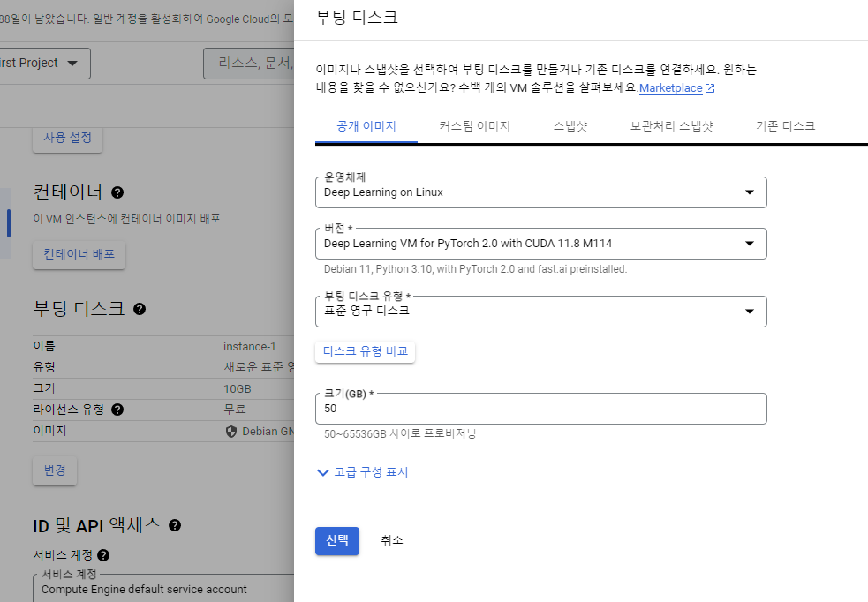This screenshot has width=868, height=602.
Task: Click the blue 선택 button
Action: [x=337, y=540]
